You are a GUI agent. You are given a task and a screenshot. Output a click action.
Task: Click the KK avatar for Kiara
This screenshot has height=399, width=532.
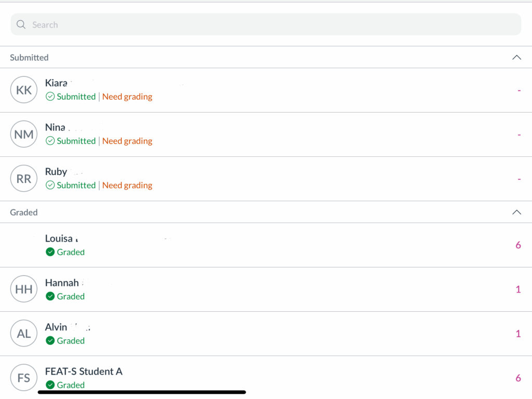click(24, 90)
